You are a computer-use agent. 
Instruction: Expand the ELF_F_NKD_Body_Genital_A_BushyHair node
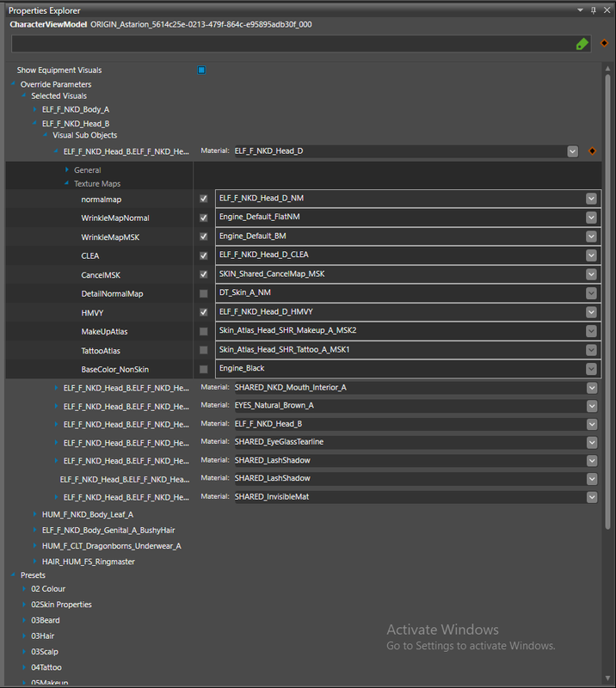coord(34,530)
